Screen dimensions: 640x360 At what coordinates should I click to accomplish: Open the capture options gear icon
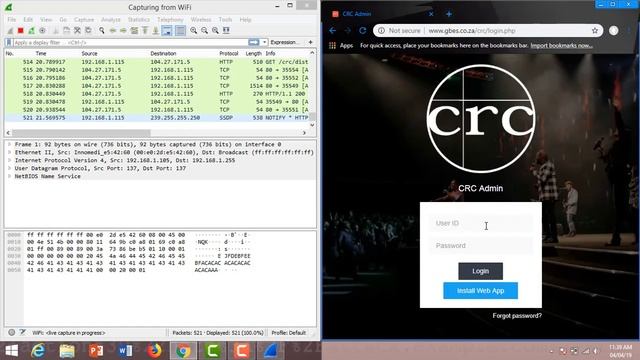point(42,31)
